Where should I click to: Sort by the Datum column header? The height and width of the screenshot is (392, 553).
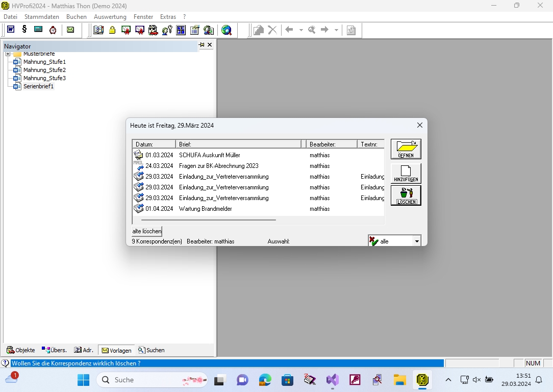tap(154, 144)
